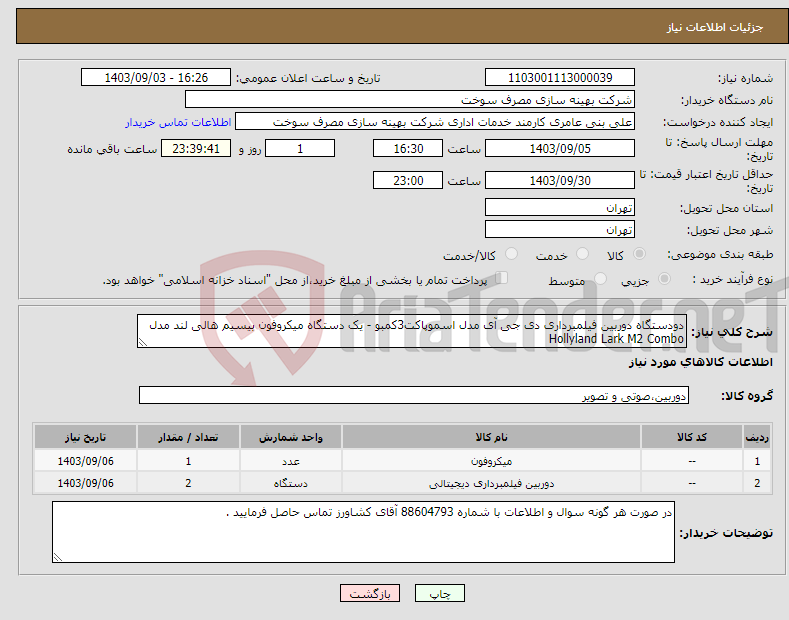Click the واحد شمارش column header
The height and width of the screenshot is (620, 789).
(291, 437)
